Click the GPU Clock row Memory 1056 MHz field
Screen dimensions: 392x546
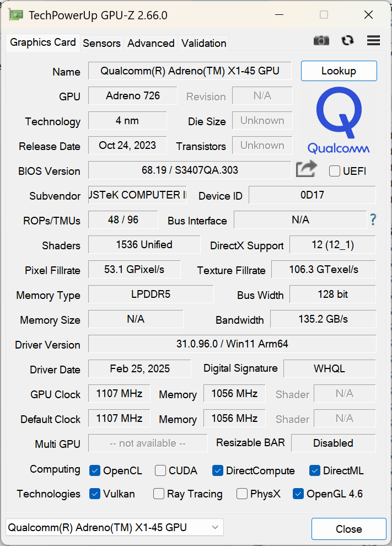point(234,393)
